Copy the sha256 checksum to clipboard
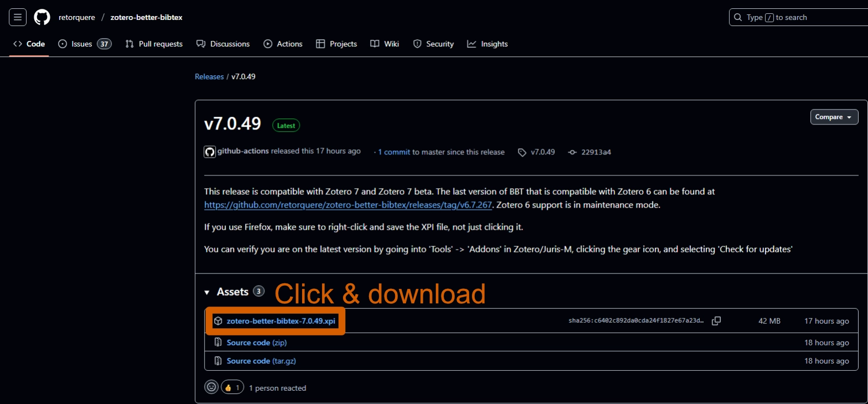 click(716, 321)
